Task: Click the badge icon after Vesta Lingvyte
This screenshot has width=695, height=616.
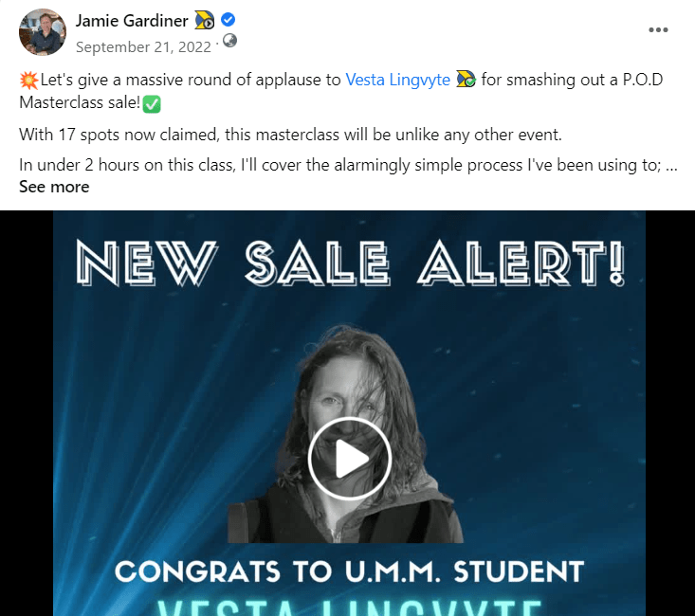Action: pyautogui.click(x=466, y=80)
